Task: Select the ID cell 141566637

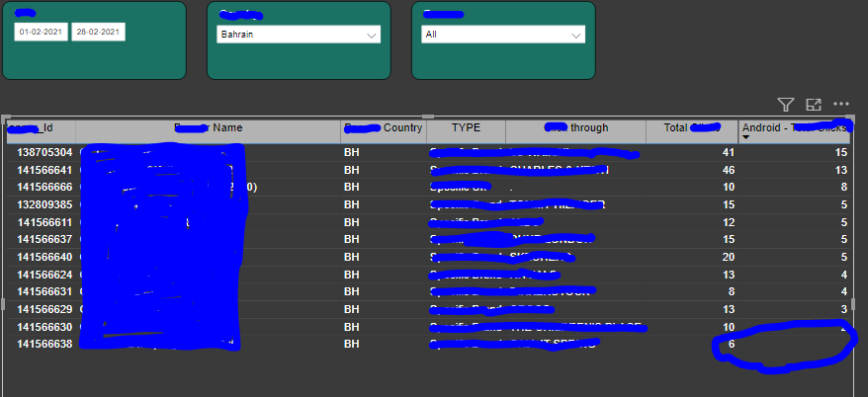Action: pyautogui.click(x=44, y=239)
